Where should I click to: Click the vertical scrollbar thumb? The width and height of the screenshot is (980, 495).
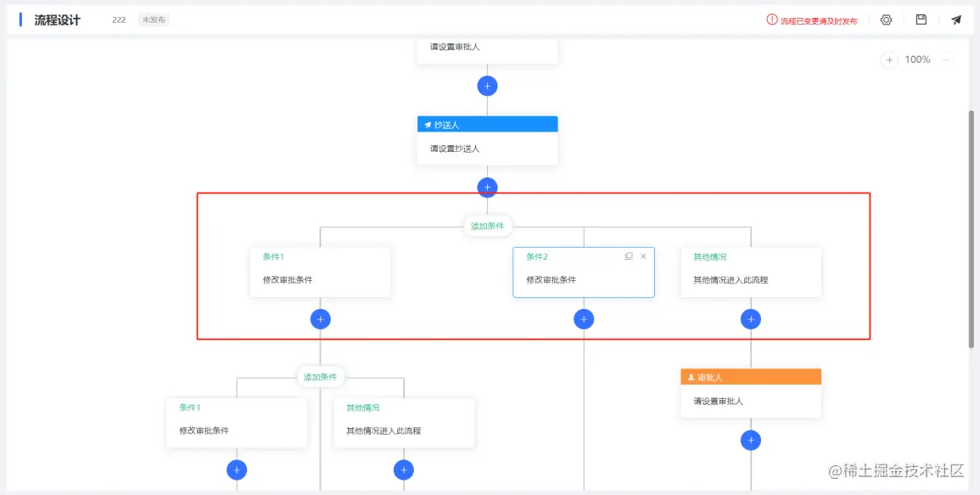pos(971,229)
